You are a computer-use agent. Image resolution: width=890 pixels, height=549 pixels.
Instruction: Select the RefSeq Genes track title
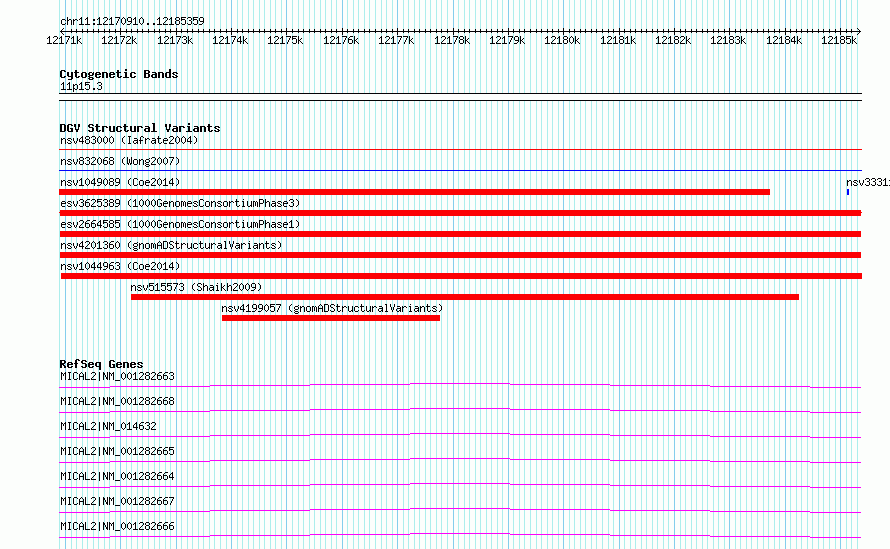point(101,364)
